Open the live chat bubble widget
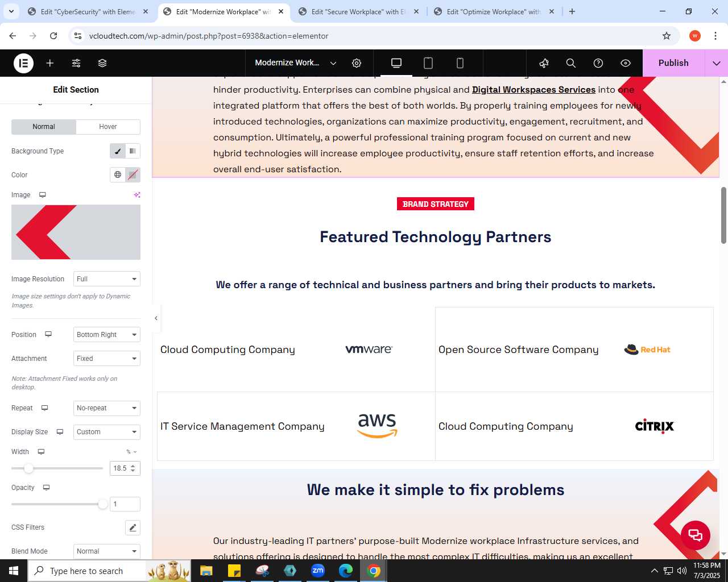The image size is (728, 582). click(x=696, y=535)
